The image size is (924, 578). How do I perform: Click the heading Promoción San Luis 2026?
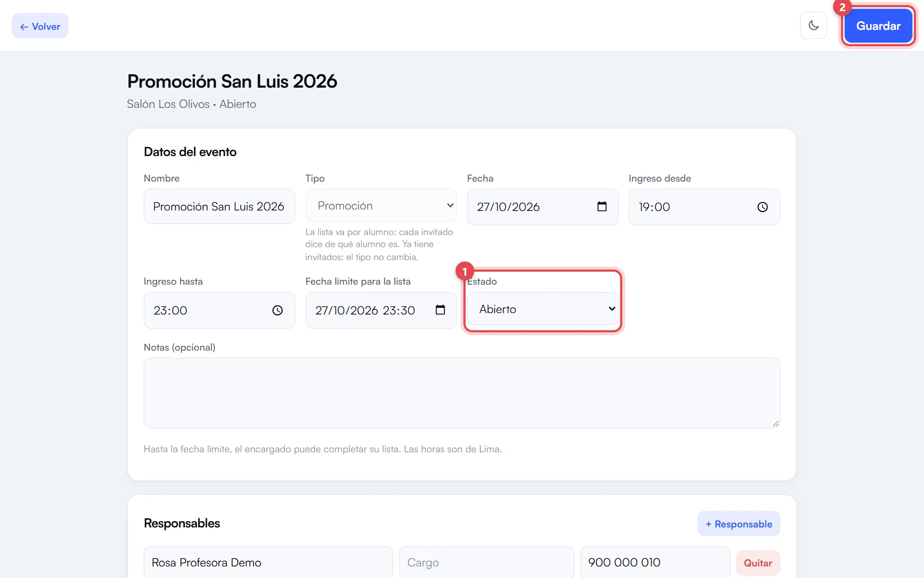click(x=232, y=81)
